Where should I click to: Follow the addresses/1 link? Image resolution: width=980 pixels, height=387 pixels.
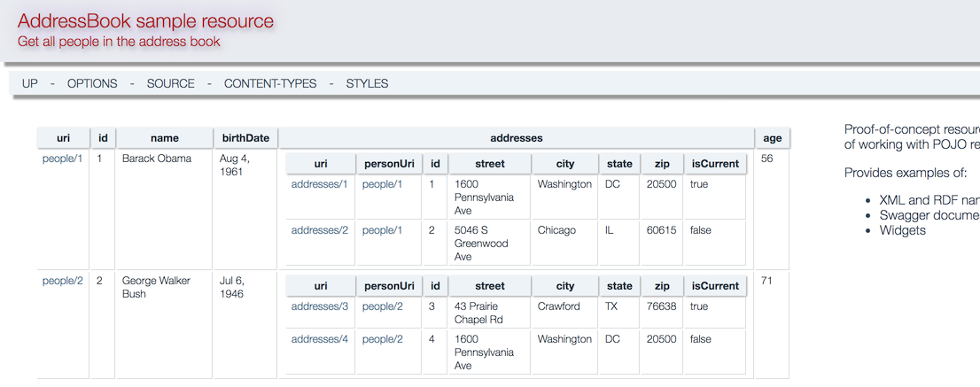coord(319,184)
